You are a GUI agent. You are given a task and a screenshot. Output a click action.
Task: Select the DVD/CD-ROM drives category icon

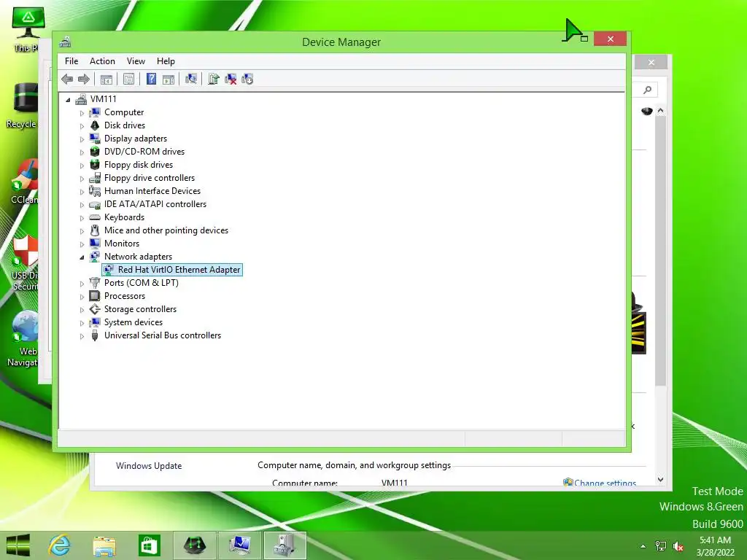tap(95, 152)
